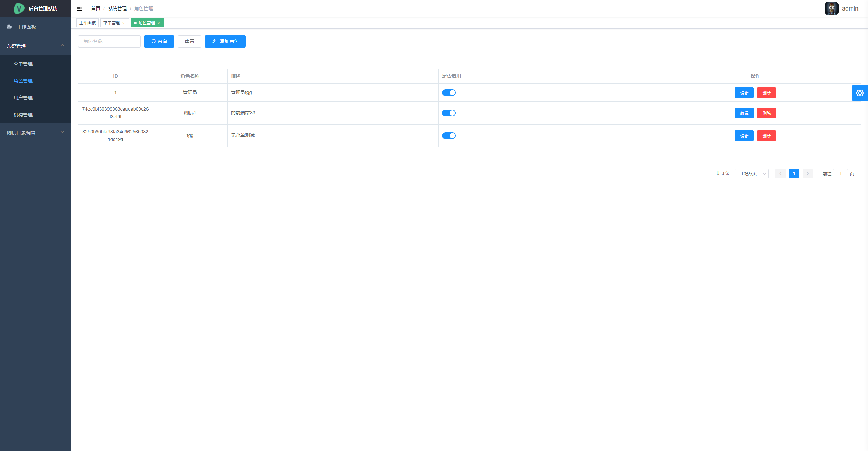This screenshot has height=451, width=868.
Task: Click the 工作面板 dashboard icon in sidebar
Action: click(x=9, y=26)
